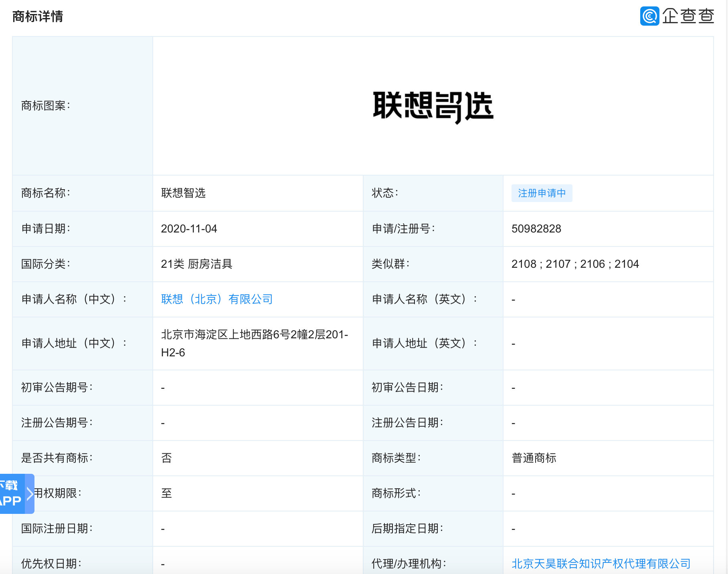
Task: Click the 申请日期 label
Action: click(x=45, y=228)
